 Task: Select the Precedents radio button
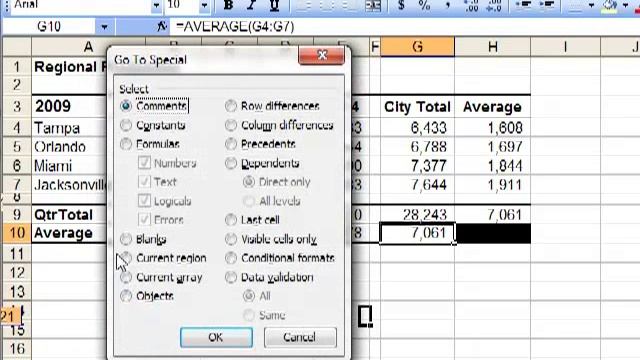(x=231, y=144)
